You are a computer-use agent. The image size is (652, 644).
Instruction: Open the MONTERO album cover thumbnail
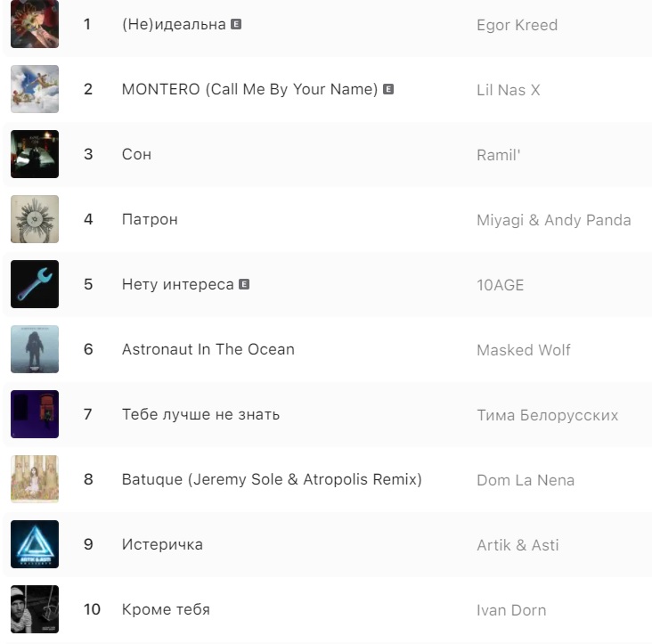pos(35,89)
